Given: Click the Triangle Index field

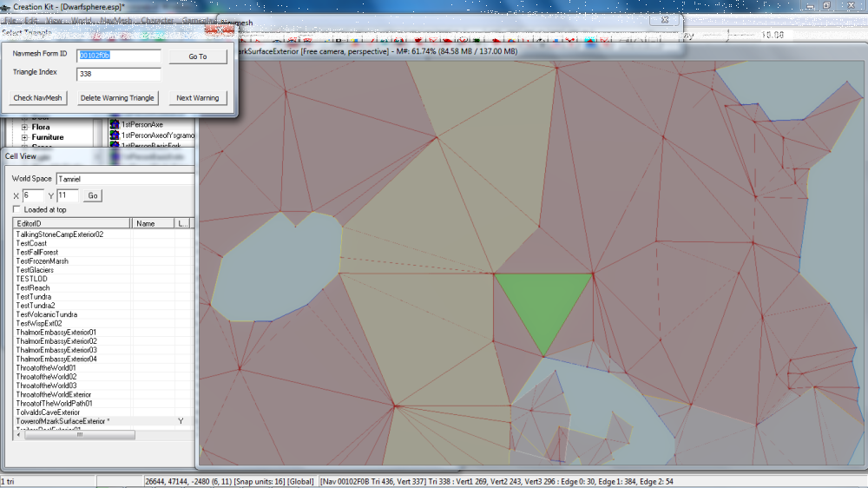Looking at the screenshot, I should [118, 74].
